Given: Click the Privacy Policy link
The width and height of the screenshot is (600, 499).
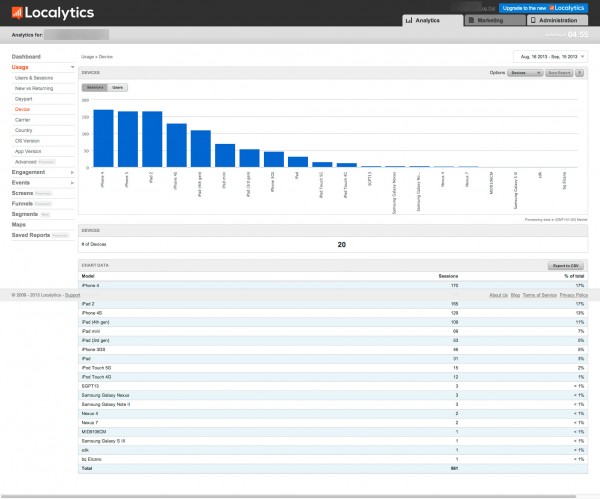Looking at the screenshot, I should (574, 295).
